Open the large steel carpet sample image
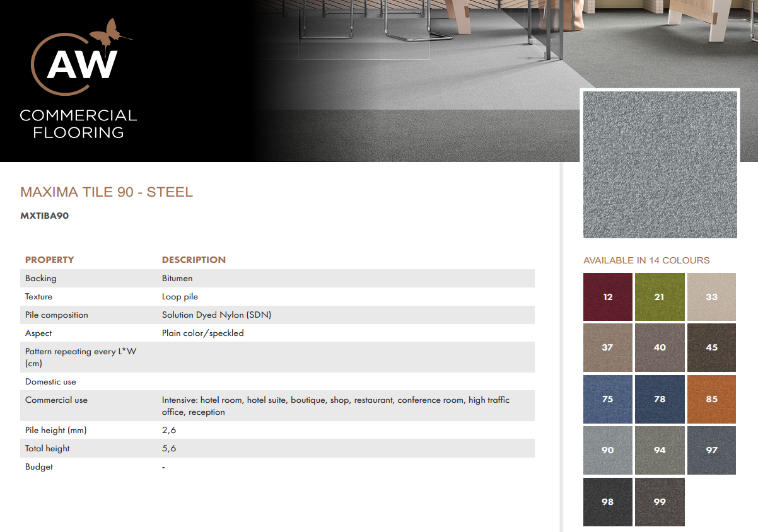 (x=660, y=165)
